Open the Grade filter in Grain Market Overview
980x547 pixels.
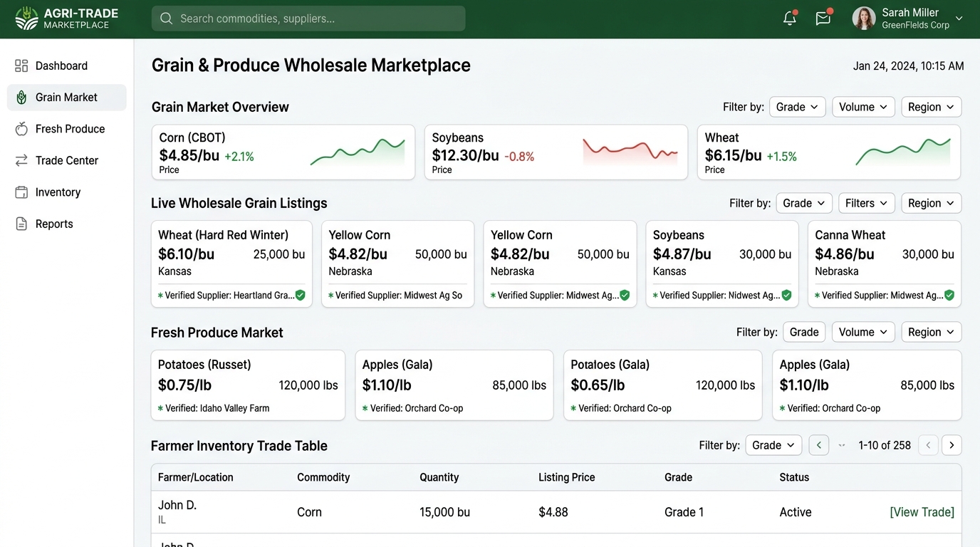point(798,107)
